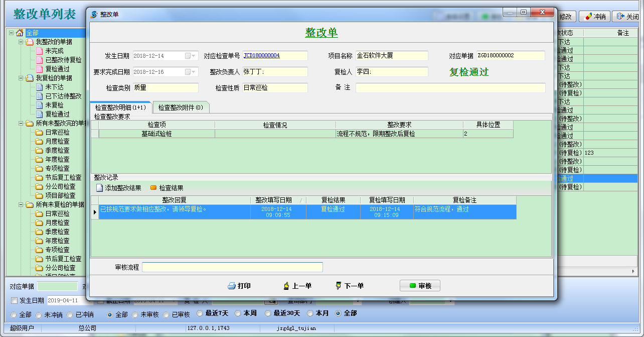Click folder icon of 所有未复检的单据 node

[x=30, y=204]
